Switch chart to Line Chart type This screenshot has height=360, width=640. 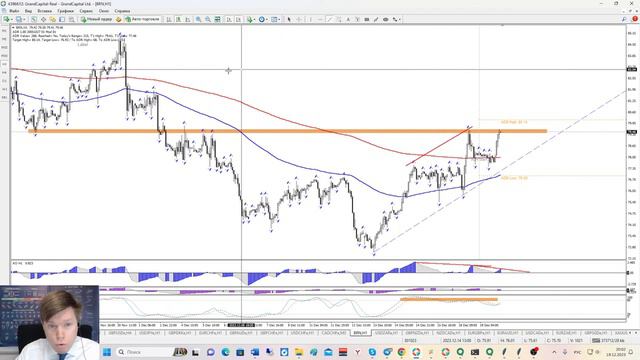[188, 19]
